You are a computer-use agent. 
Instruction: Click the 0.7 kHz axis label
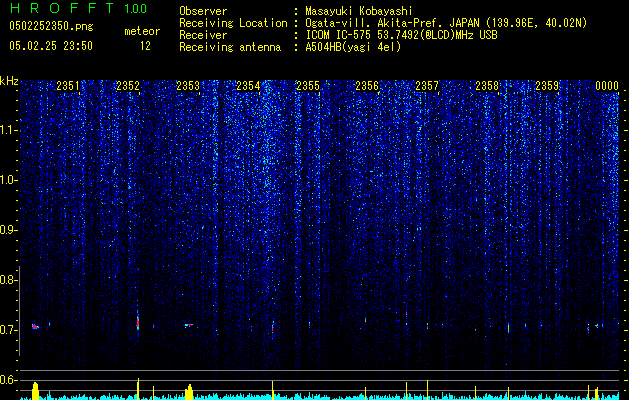8,330
